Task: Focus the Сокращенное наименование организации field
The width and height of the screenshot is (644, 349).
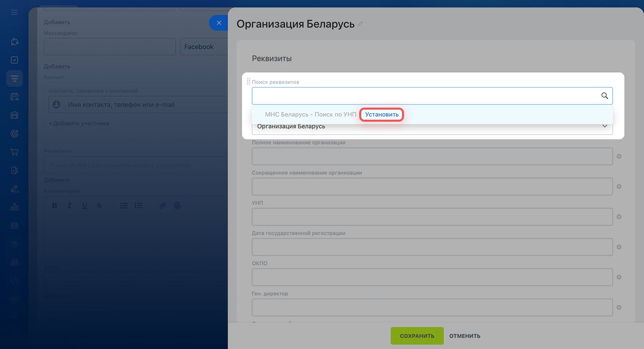Action: (x=432, y=187)
